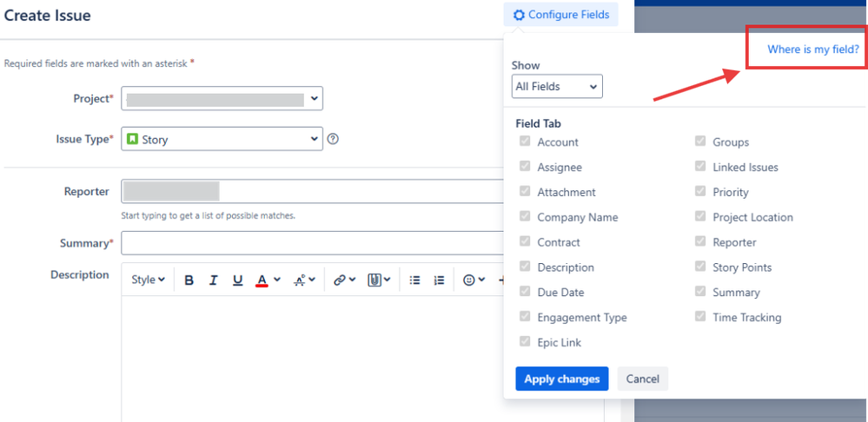
Task: Toggle the Groups field checkbox
Action: (700, 141)
